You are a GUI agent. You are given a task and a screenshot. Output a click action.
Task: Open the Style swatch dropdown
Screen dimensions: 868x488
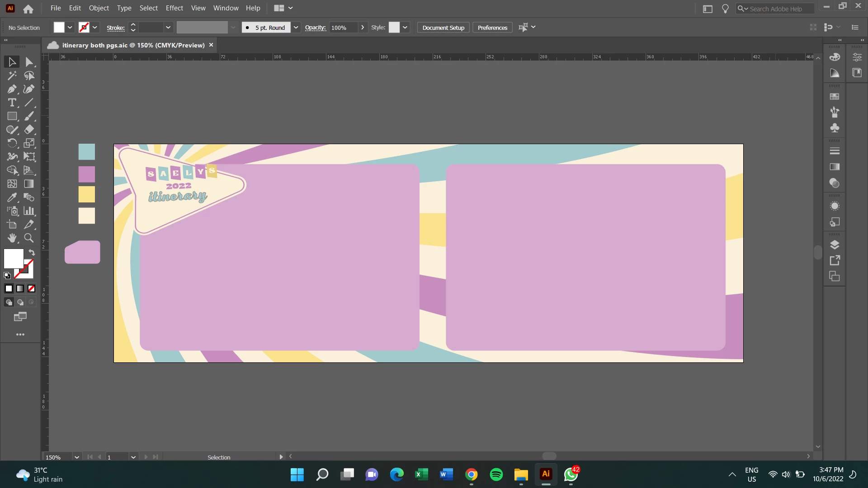pos(405,28)
